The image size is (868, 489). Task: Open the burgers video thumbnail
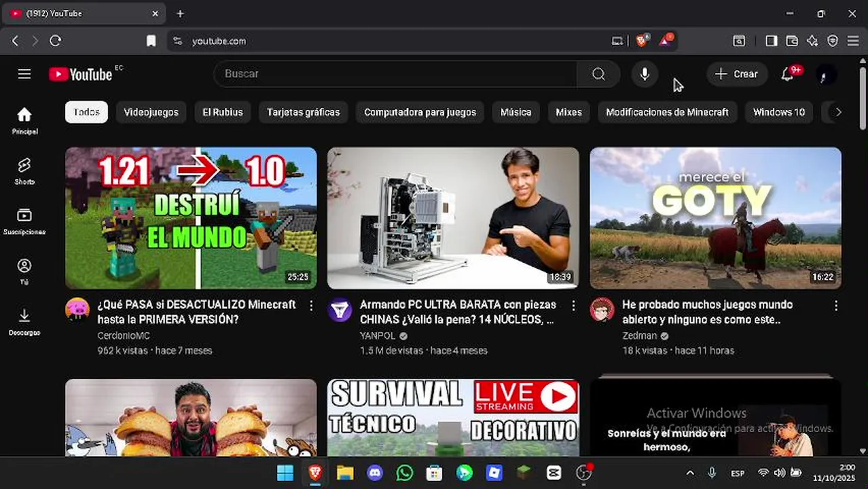[191, 418]
